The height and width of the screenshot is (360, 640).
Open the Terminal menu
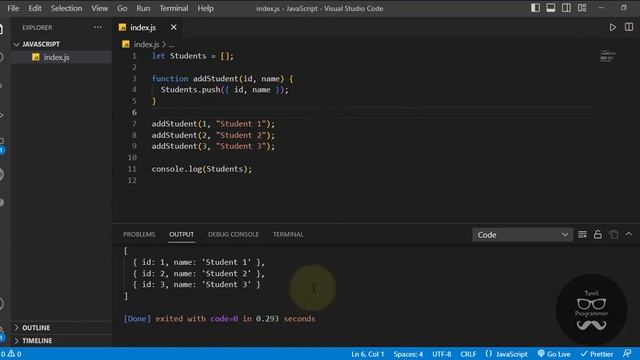pyautogui.click(x=174, y=8)
